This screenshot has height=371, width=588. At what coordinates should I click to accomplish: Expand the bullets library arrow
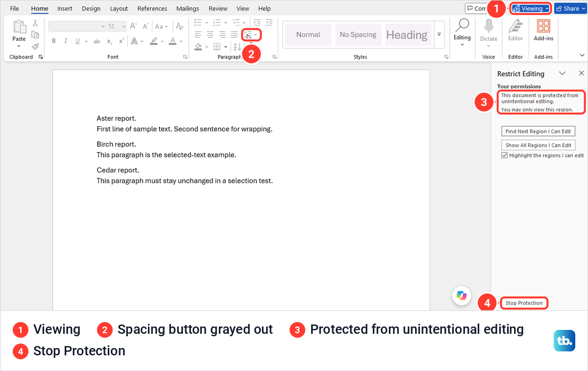[x=206, y=22]
